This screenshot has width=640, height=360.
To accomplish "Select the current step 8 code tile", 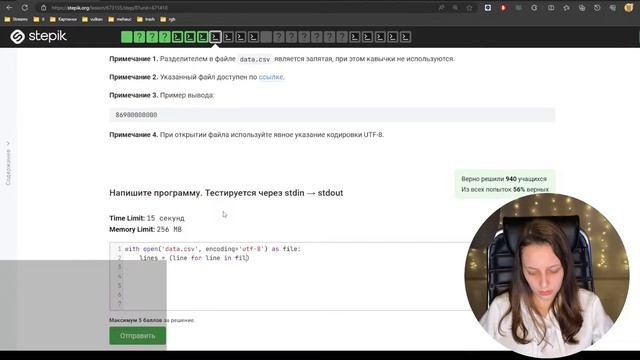I will click(x=215, y=37).
